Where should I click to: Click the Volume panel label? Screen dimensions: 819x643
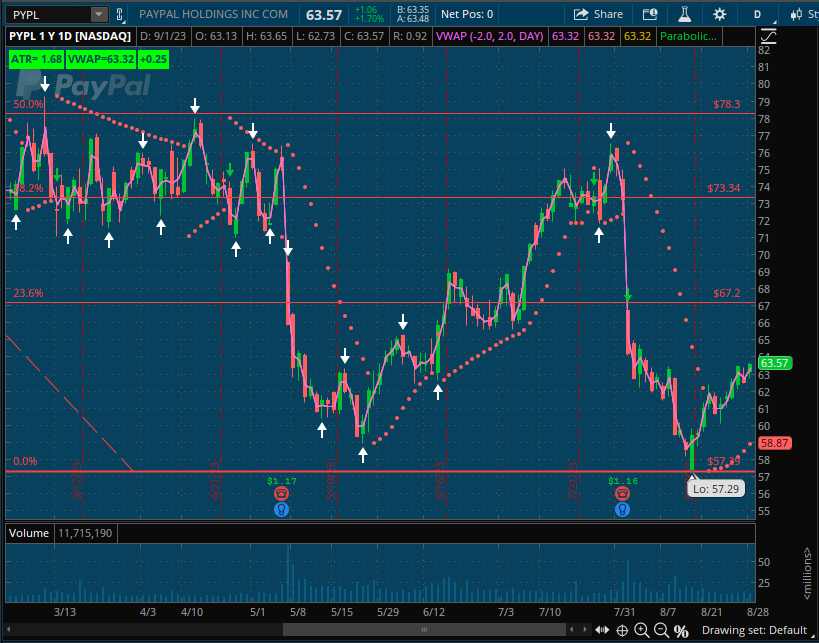pyautogui.click(x=29, y=533)
